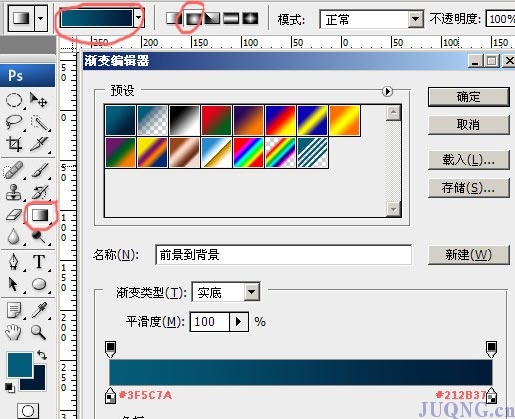
Task: Select the Slice tool
Action: coord(39,144)
